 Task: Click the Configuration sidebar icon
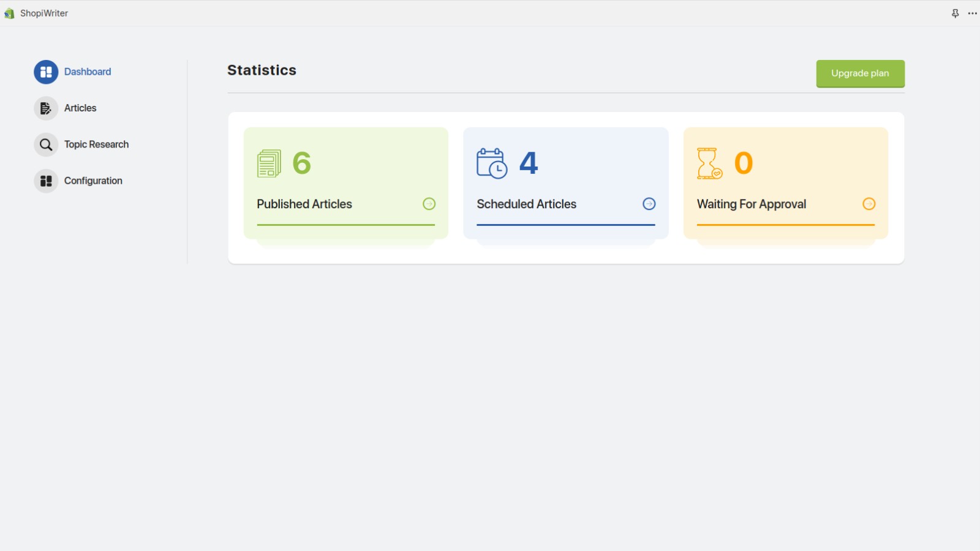click(46, 181)
